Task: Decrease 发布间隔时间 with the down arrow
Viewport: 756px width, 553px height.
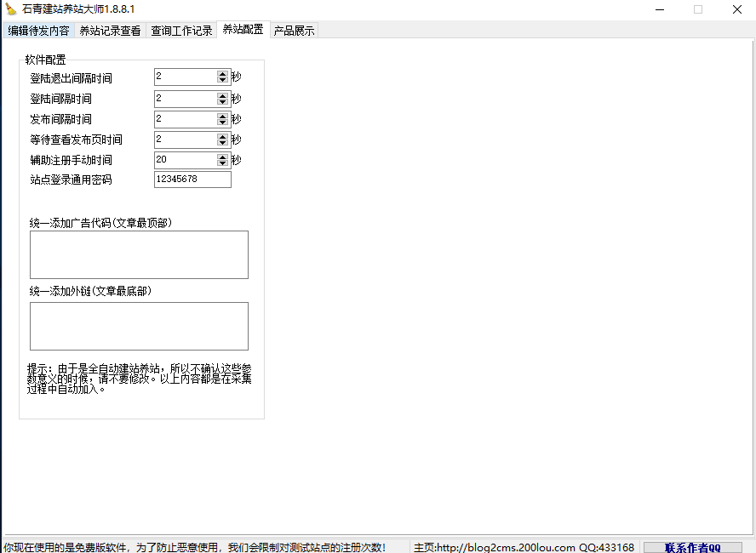Action: pyautogui.click(x=222, y=122)
